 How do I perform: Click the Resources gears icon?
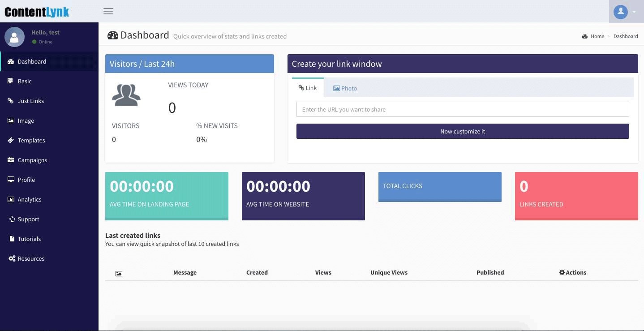coord(12,258)
